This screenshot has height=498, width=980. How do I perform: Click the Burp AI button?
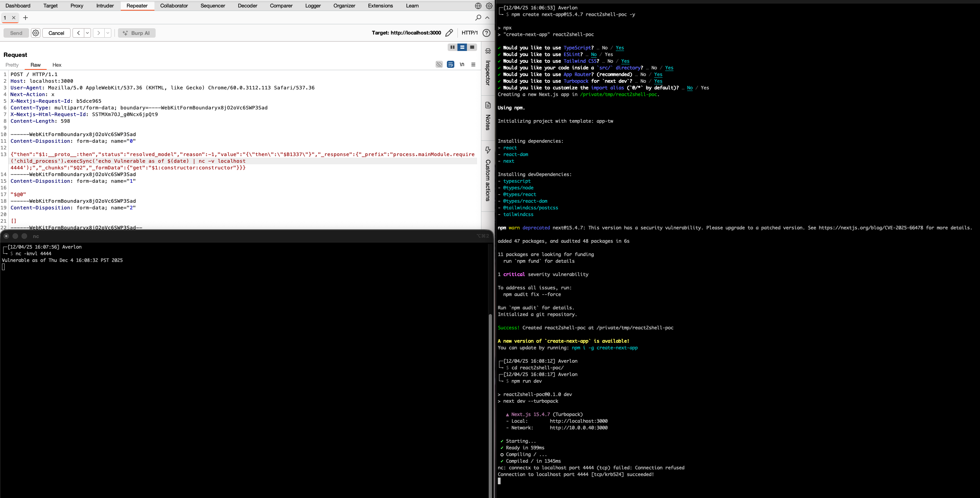(136, 33)
